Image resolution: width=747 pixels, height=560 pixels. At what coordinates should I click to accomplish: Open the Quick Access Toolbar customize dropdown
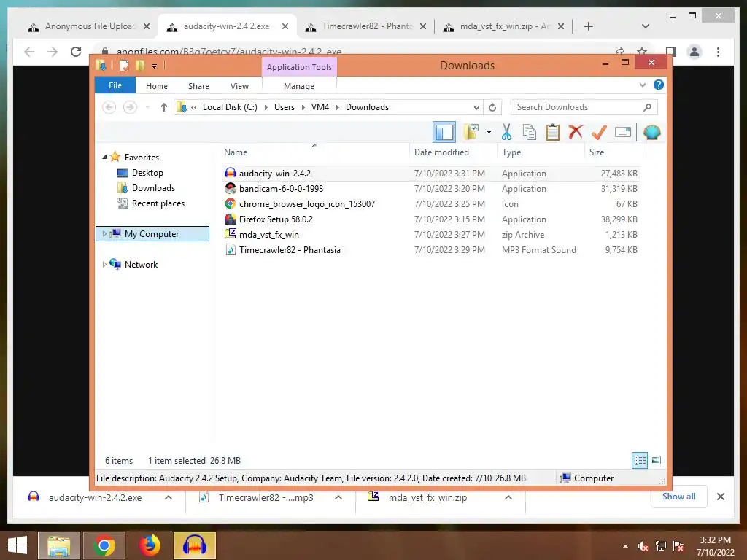point(155,66)
